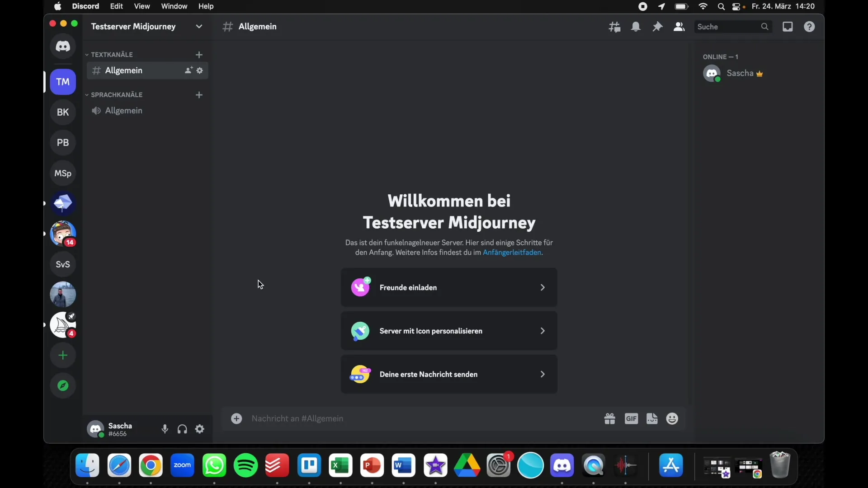Image resolution: width=868 pixels, height=488 pixels.
Task: Toggle microphone mute
Action: pyautogui.click(x=165, y=429)
